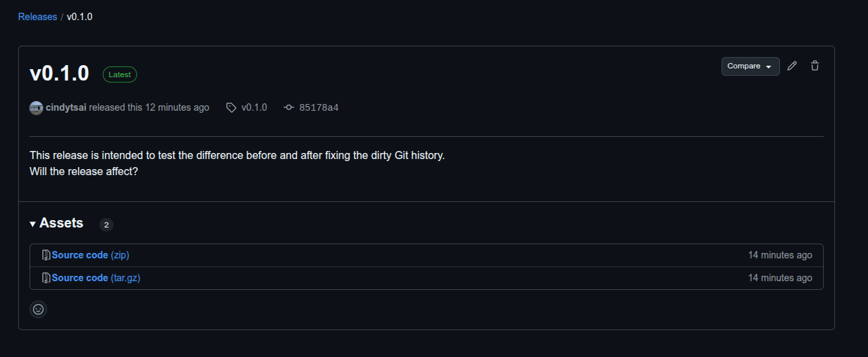Collapse the Assets section triangle
This screenshot has height=357, width=868.
pos(33,224)
